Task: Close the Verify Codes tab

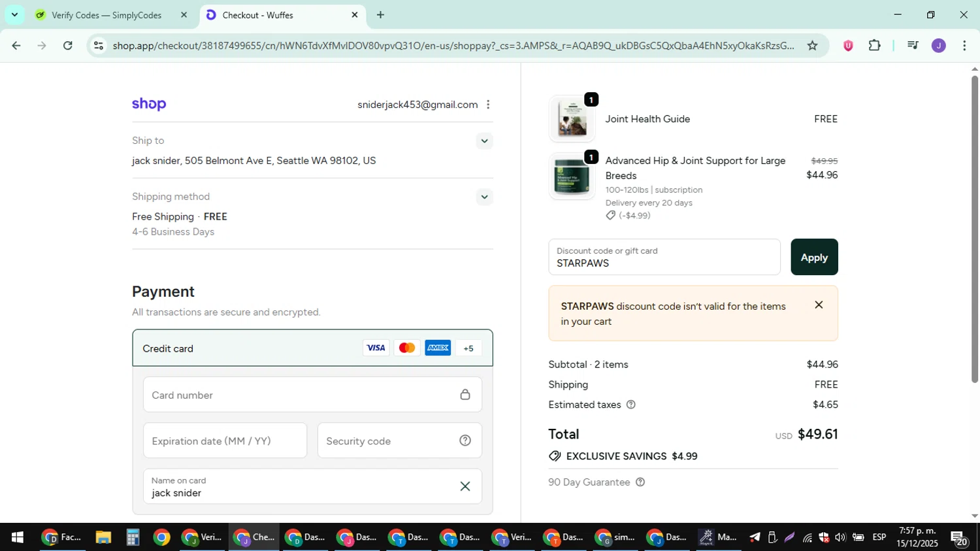Action: click(184, 15)
